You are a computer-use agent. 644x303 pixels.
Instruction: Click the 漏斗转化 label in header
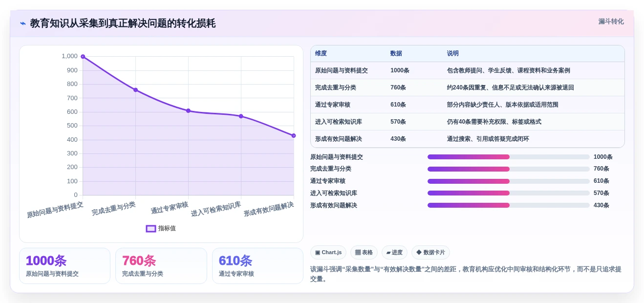coord(611,22)
